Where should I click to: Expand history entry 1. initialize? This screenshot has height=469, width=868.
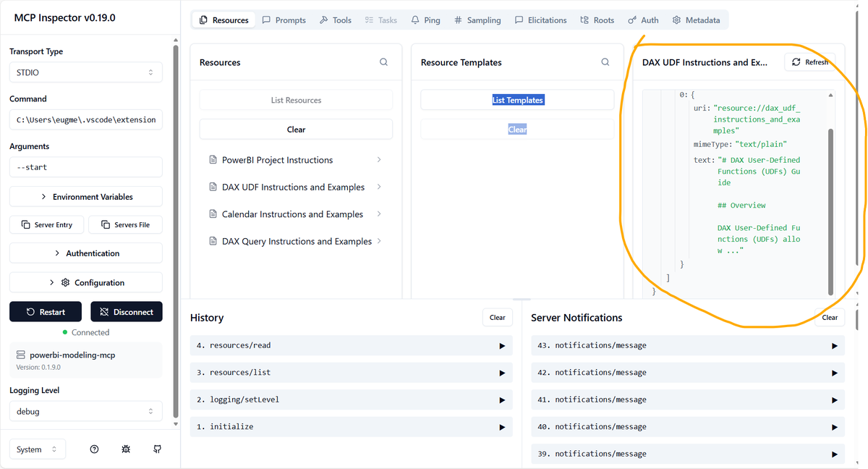pos(351,427)
